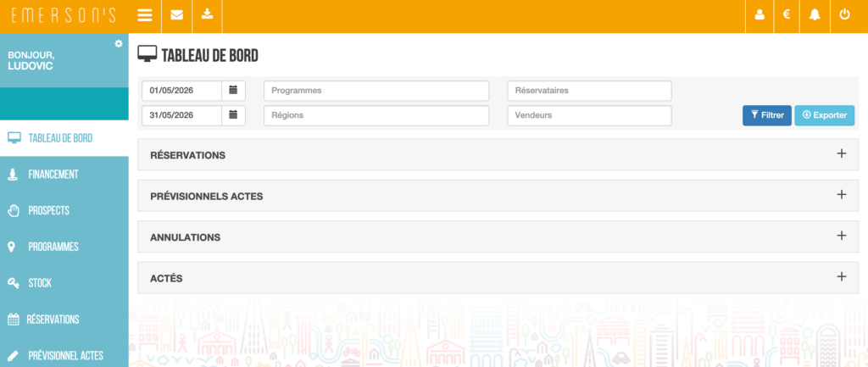Click the euro currency icon

[x=786, y=15]
